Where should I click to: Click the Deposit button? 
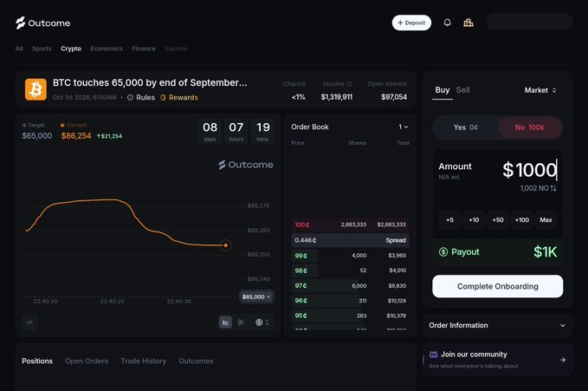pos(411,23)
